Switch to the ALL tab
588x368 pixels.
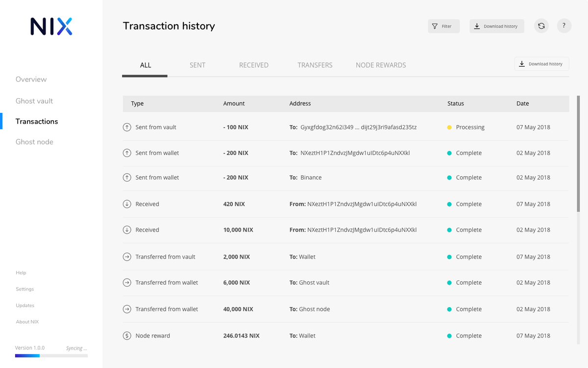point(145,65)
